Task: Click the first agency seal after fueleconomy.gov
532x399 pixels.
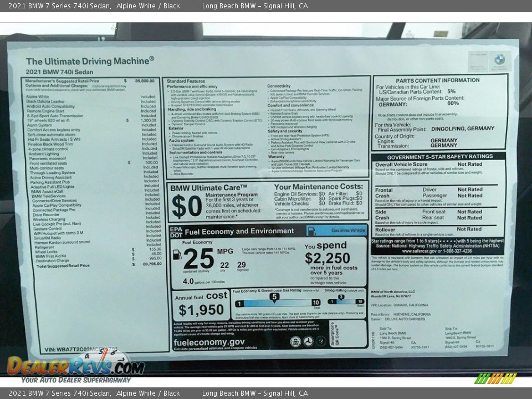Action: pyautogui.click(x=295, y=341)
